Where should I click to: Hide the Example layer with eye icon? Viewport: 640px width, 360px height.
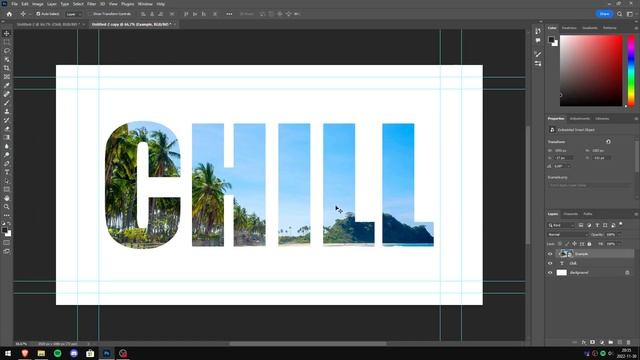point(550,254)
